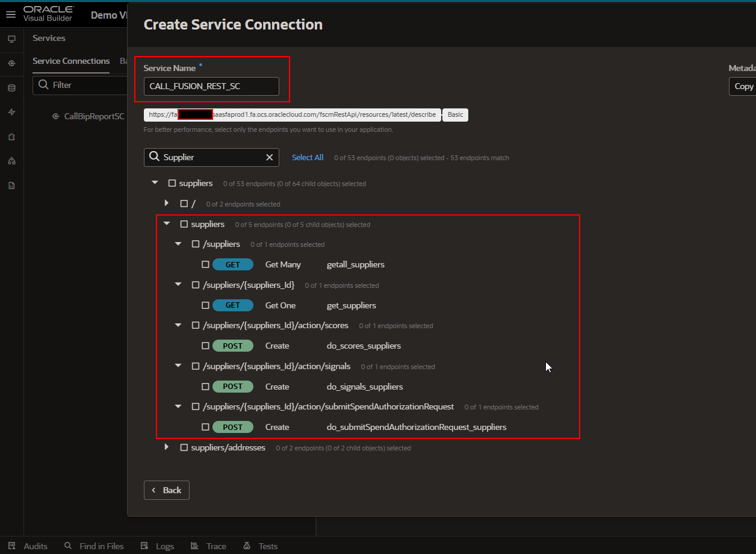Check the do_submitSpendAuthorizationRequest_suppliers checkbox

pos(205,427)
